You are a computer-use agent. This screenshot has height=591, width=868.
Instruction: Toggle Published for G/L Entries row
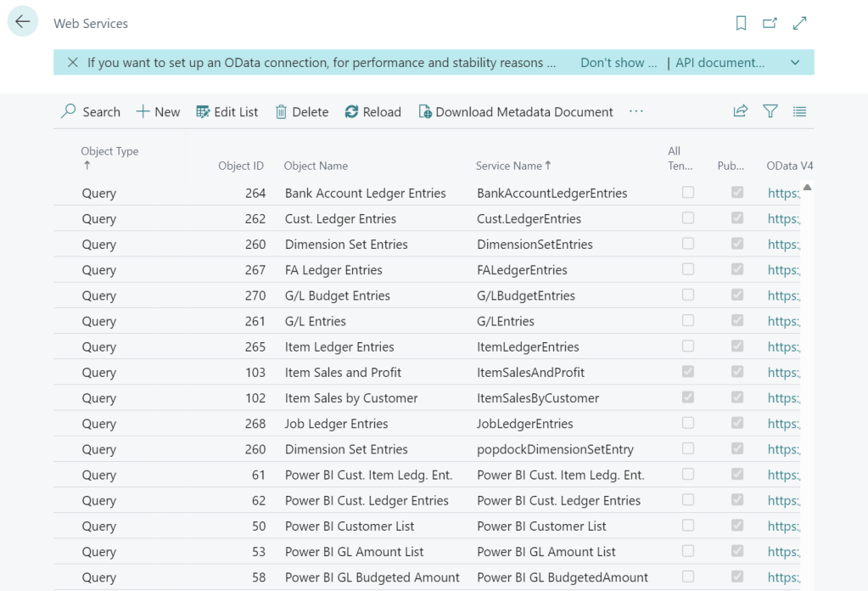(737, 320)
